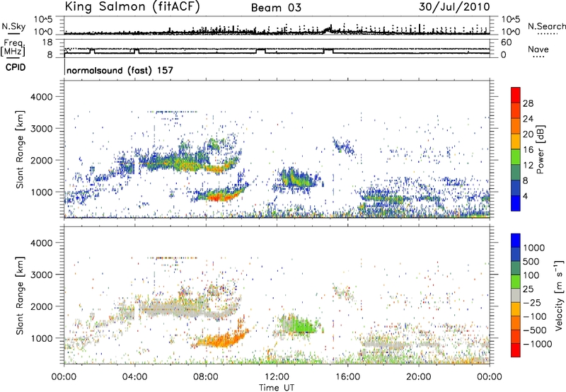The height and width of the screenshot is (392, 566).
Task: Click the 'Velocity [m s-1]' colorbar label
Action: (559, 295)
